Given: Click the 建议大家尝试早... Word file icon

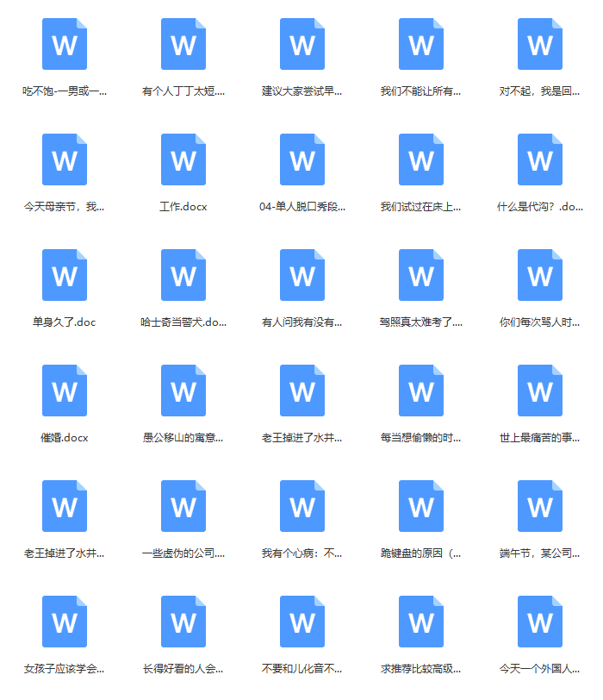Looking at the screenshot, I should coord(302,44).
